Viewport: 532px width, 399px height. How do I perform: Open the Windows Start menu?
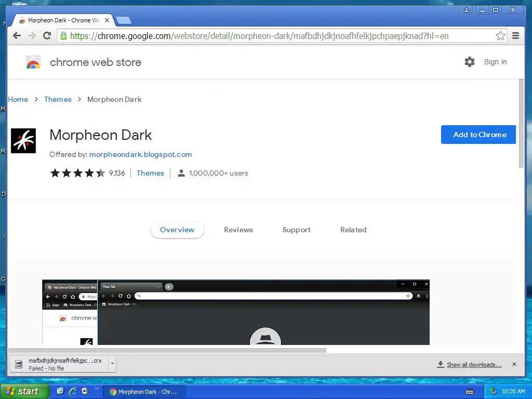24,392
